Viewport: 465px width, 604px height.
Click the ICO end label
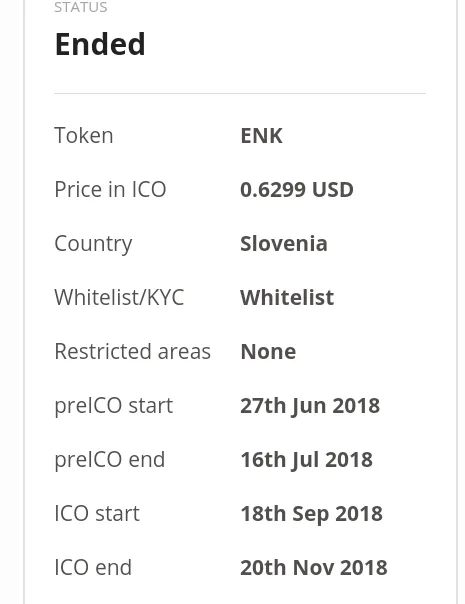tap(93, 567)
